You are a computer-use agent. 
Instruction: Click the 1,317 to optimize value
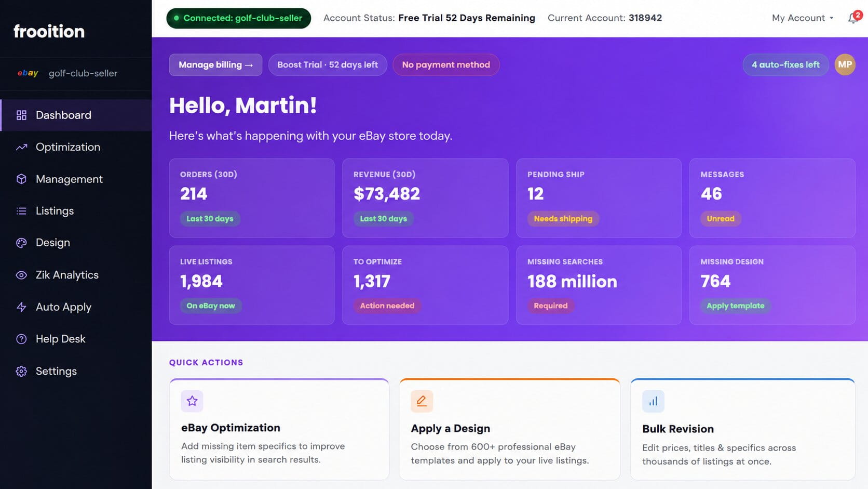pyautogui.click(x=372, y=281)
